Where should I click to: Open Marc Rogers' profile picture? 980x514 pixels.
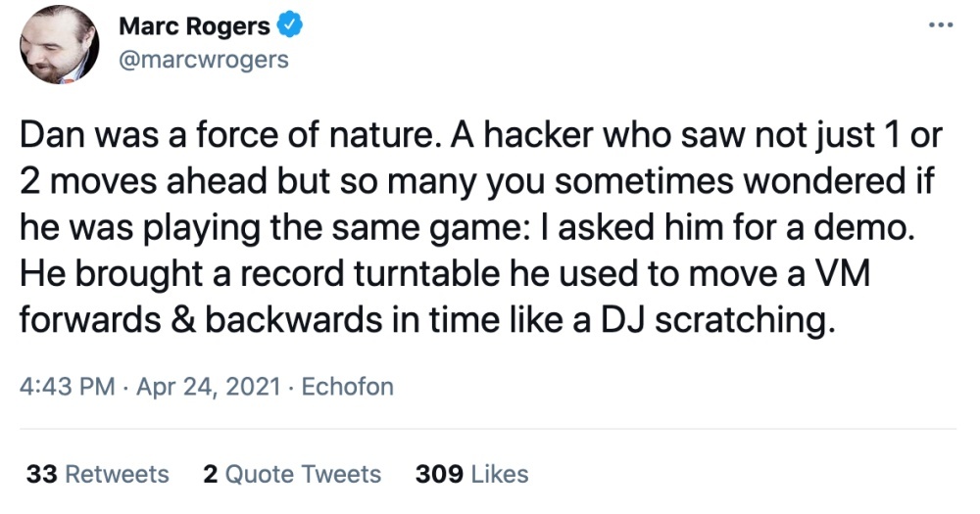(59, 45)
